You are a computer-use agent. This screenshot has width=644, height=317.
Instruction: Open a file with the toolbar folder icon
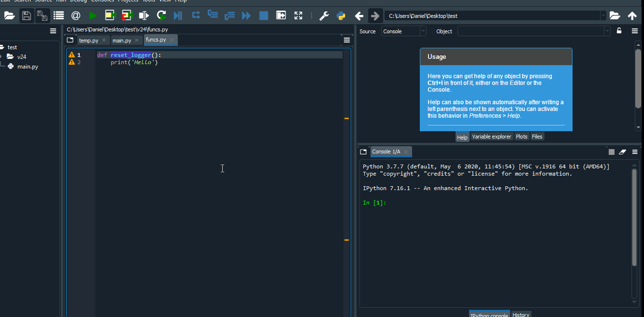9,15
